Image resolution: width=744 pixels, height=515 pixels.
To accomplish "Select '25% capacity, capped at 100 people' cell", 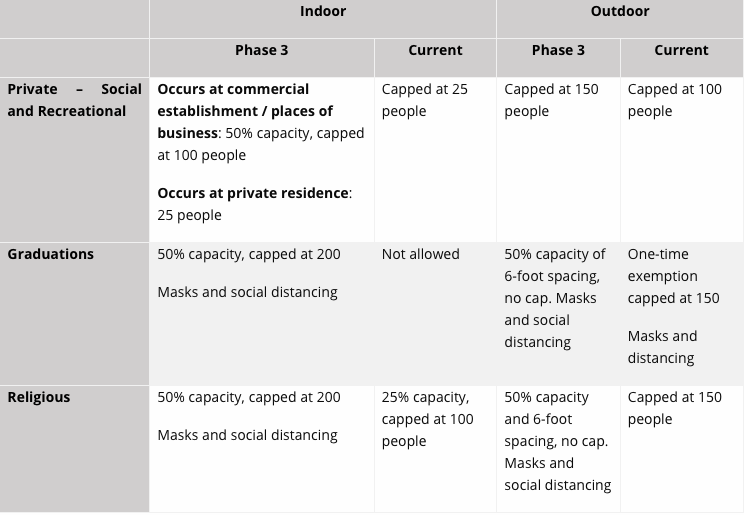I will tap(427, 419).
